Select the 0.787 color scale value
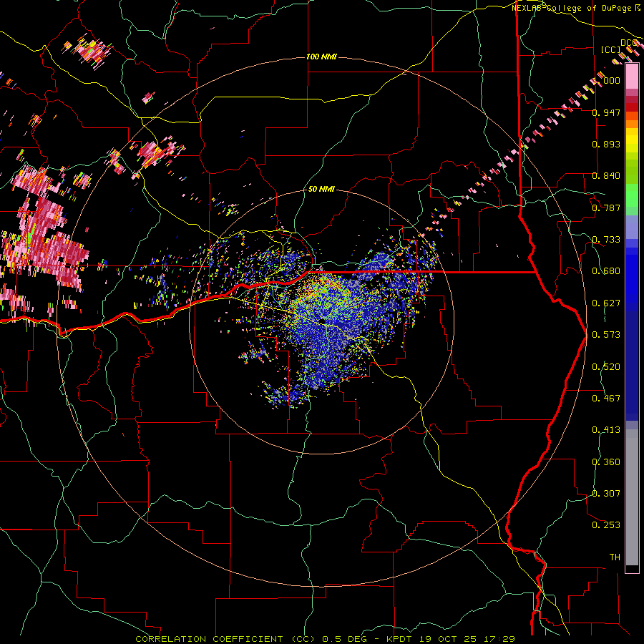The image size is (644, 644). pyautogui.click(x=606, y=208)
